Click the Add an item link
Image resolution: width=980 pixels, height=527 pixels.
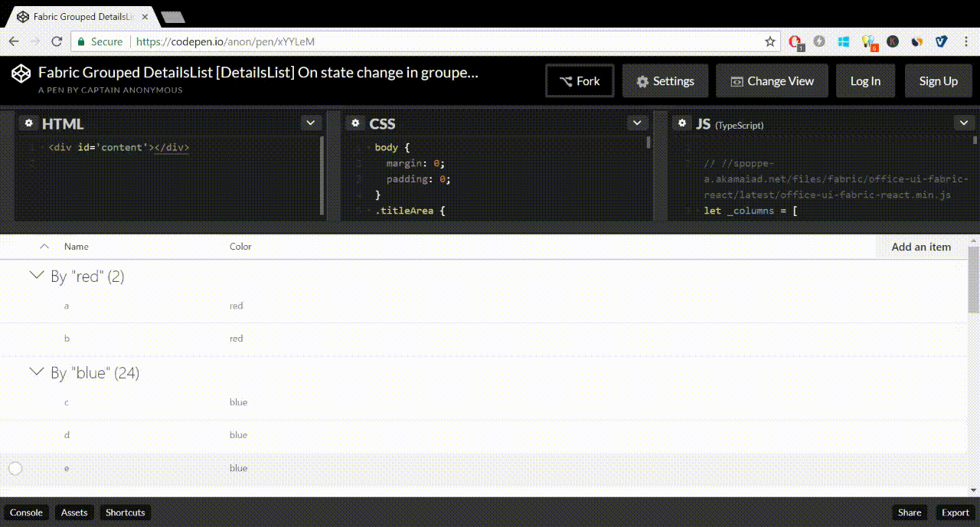pos(921,247)
